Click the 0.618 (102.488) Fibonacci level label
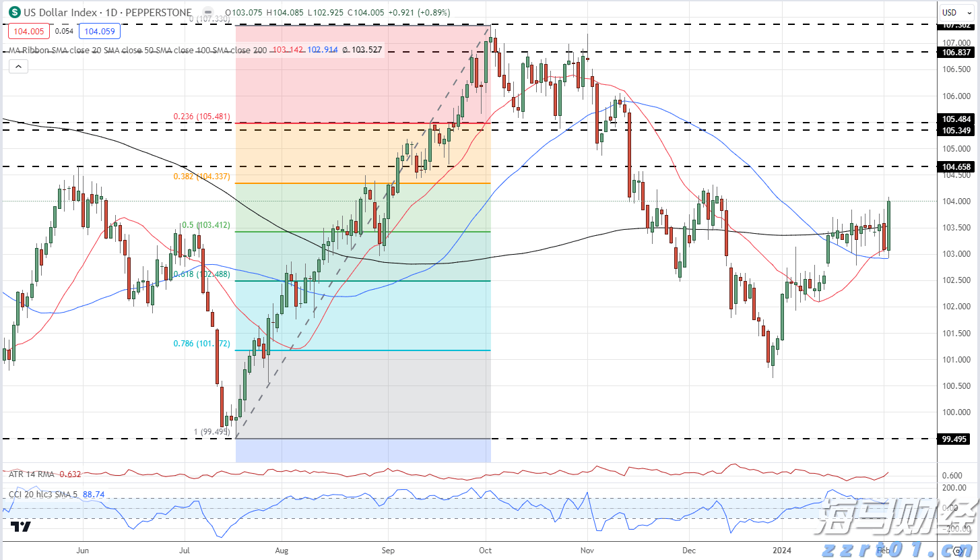Image resolution: width=980 pixels, height=560 pixels. [x=201, y=274]
